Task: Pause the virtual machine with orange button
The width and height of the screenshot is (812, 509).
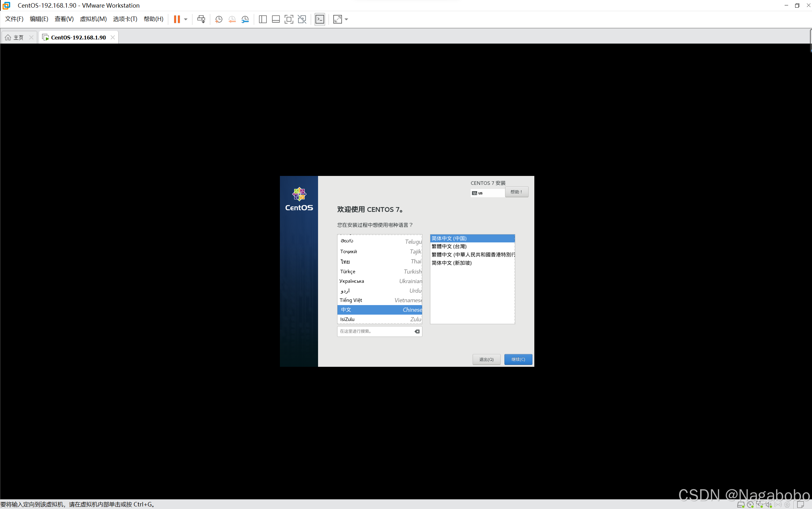Action: (177, 19)
